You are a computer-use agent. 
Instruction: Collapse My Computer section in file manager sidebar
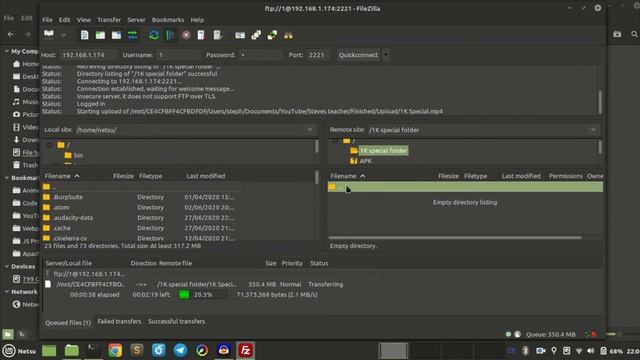coord(7,51)
